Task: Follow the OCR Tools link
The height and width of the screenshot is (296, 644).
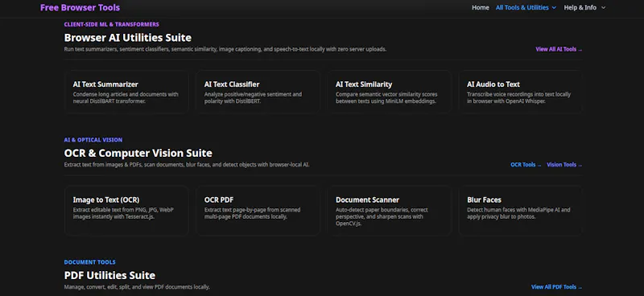Action: (x=526, y=165)
